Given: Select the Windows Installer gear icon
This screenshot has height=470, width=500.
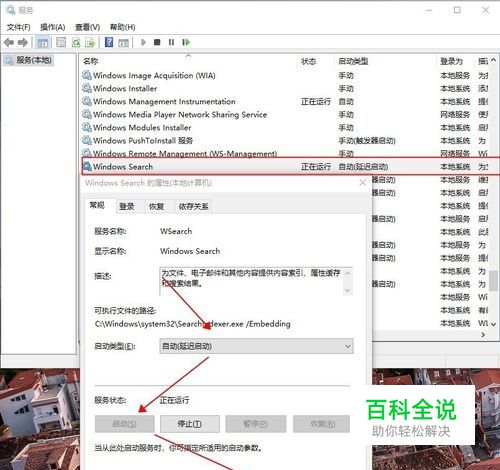Looking at the screenshot, I should pyautogui.click(x=87, y=88).
